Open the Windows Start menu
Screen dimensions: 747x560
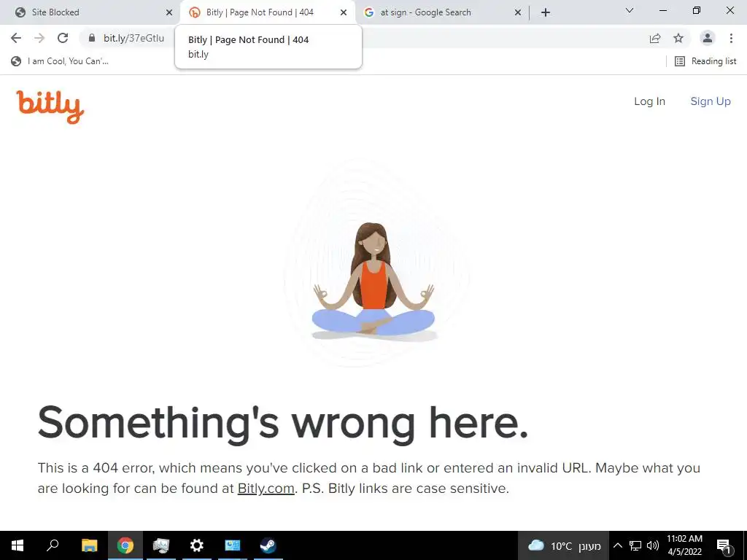click(x=18, y=545)
